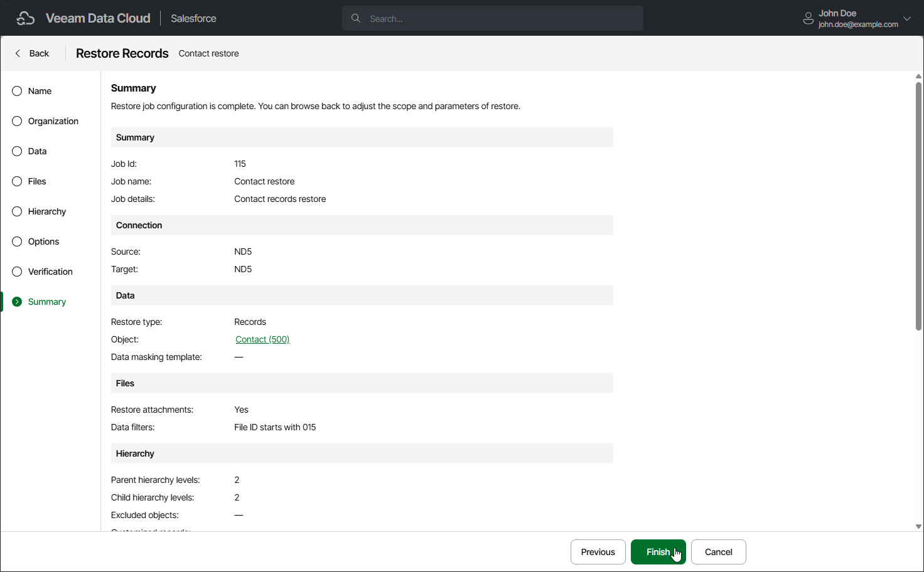The image size is (924, 572).
Task: Click the Verification step circle
Action: pyautogui.click(x=17, y=272)
